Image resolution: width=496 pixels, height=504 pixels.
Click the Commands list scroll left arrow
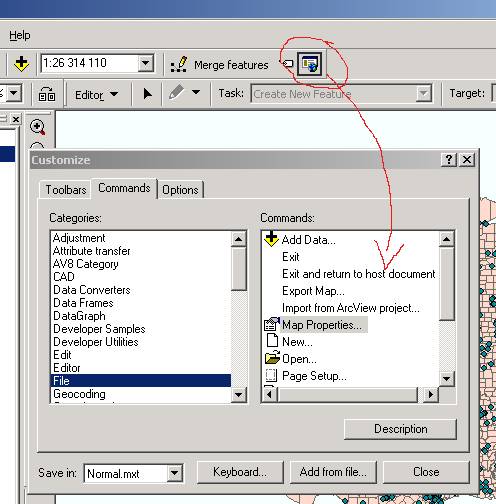pos(270,395)
